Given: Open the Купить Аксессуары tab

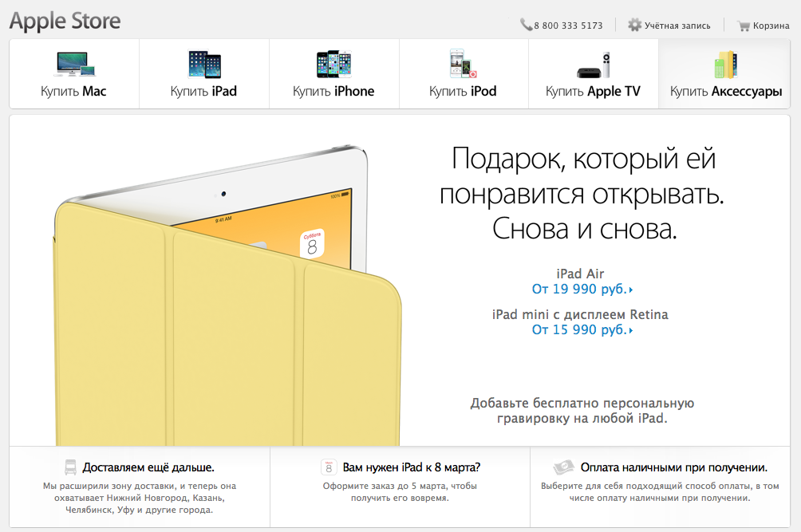Looking at the screenshot, I should pos(724,73).
